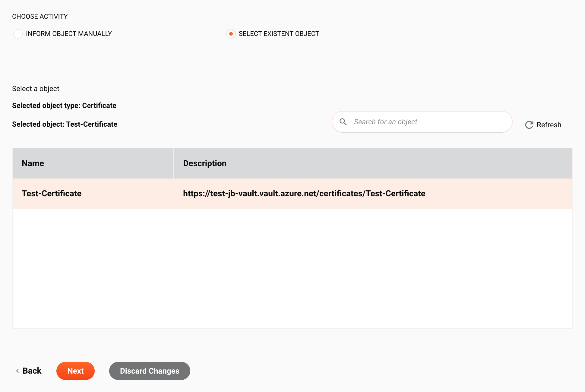Select the 'SELECT EXISTENT OBJECT' radio button

[231, 34]
